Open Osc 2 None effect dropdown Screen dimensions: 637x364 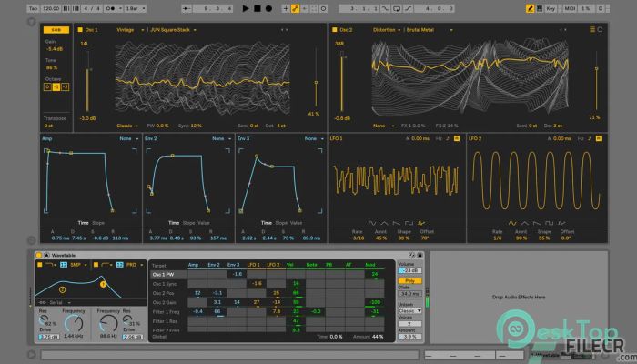point(384,126)
